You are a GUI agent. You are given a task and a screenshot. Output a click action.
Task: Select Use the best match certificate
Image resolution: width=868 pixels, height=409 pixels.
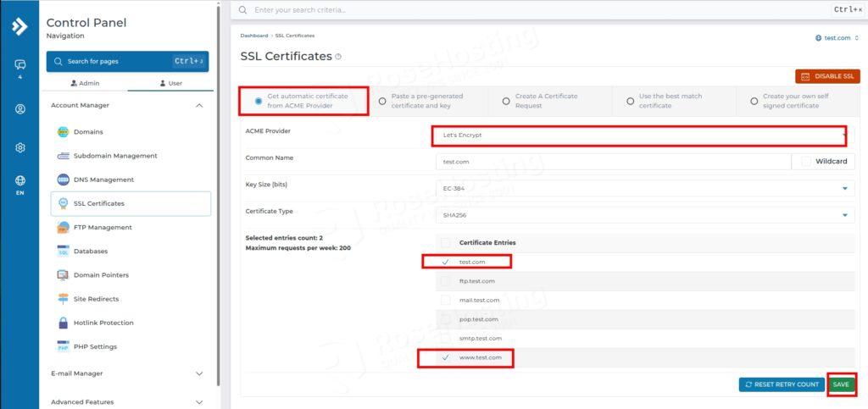pyautogui.click(x=630, y=101)
